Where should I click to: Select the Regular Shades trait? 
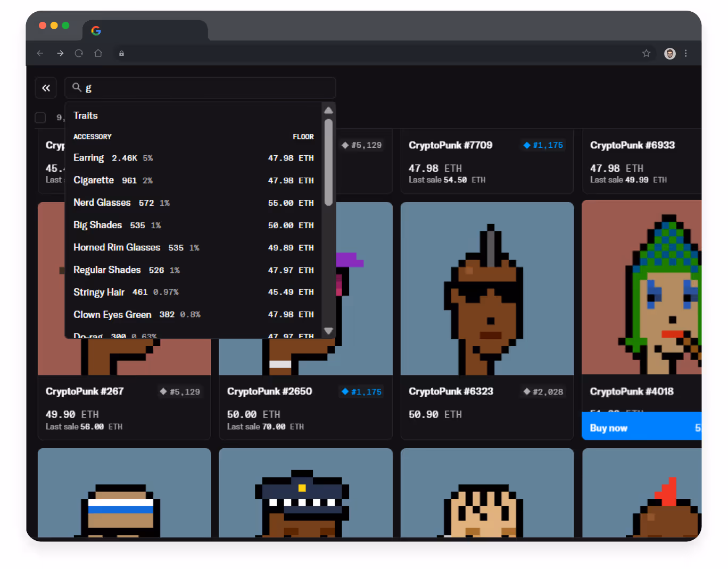coord(194,270)
